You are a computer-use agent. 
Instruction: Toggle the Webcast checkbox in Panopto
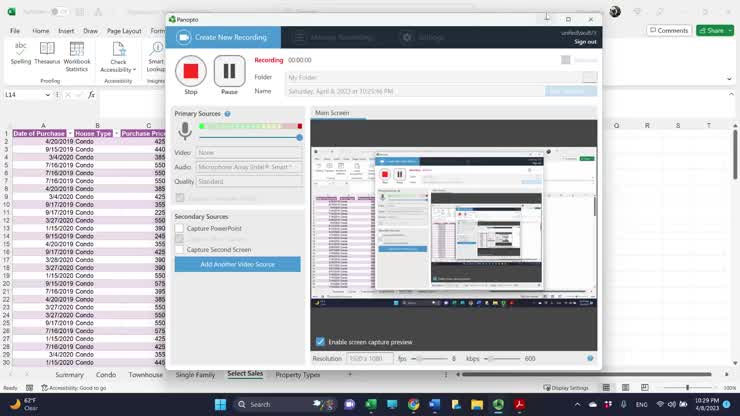click(565, 60)
